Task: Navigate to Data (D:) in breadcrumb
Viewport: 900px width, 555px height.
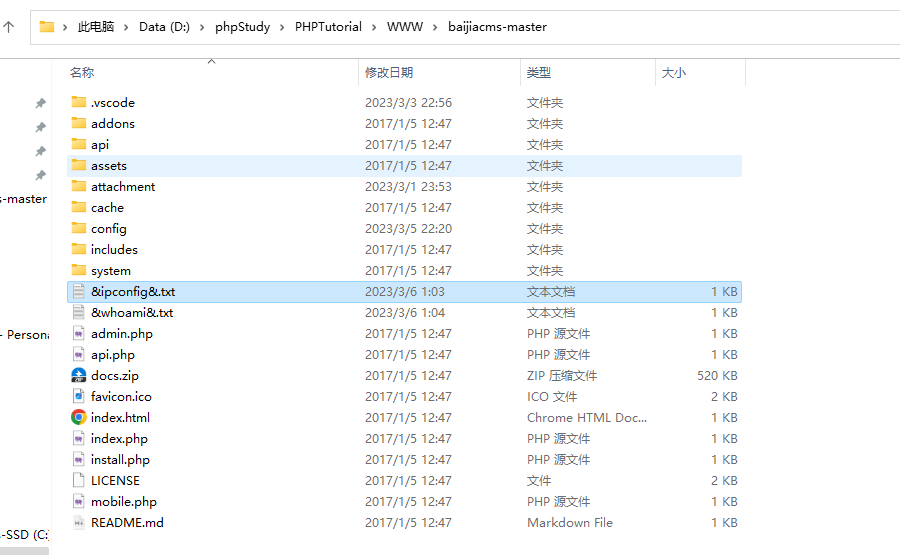Action: coord(164,26)
